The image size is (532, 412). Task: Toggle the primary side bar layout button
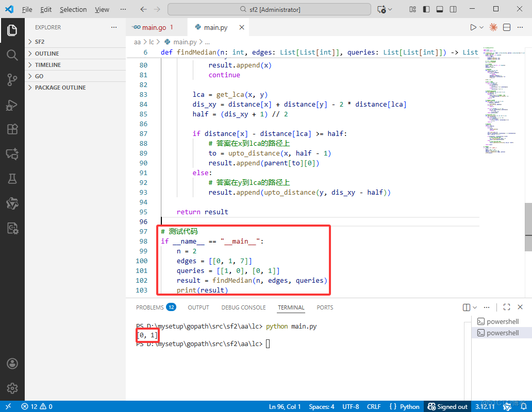(426, 9)
